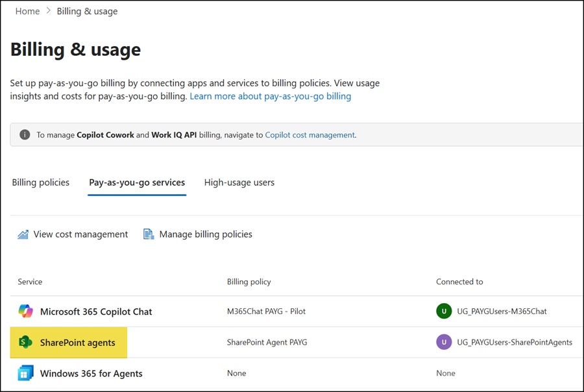Click None billing policy for Windows 365
The height and width of the screenshot is (392, 584).
pos(236,373)
